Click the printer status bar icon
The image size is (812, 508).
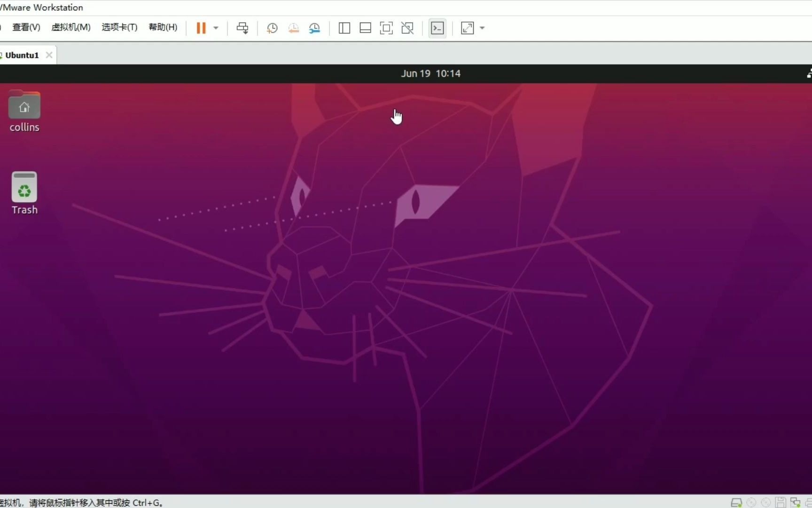[x=809, y=502]
